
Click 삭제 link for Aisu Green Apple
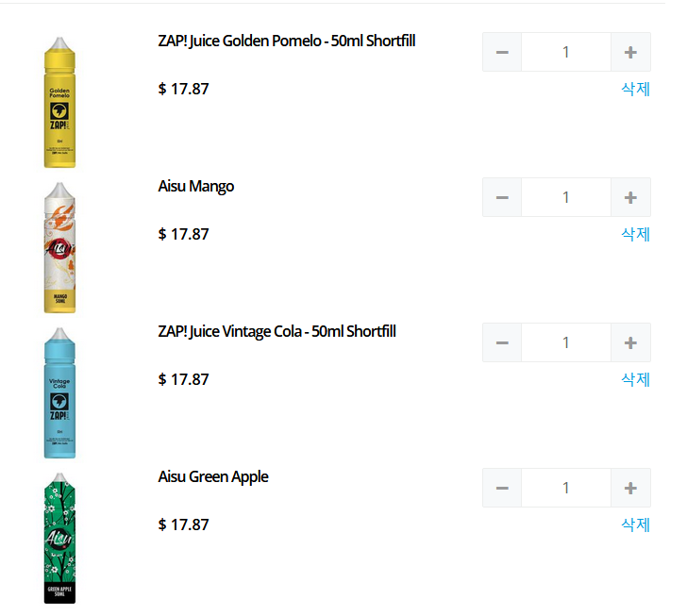click(636, 524)
